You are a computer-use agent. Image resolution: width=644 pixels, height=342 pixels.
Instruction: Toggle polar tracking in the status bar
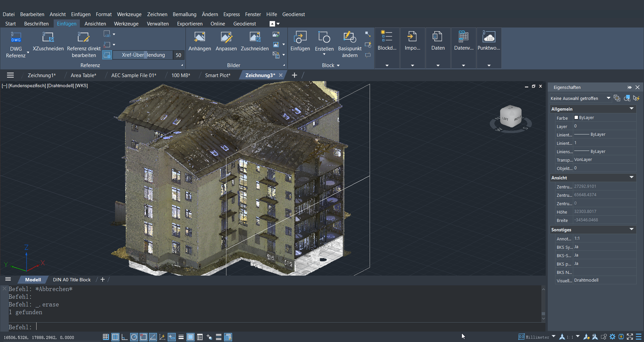pyautogui.click(x=134, y=337)
